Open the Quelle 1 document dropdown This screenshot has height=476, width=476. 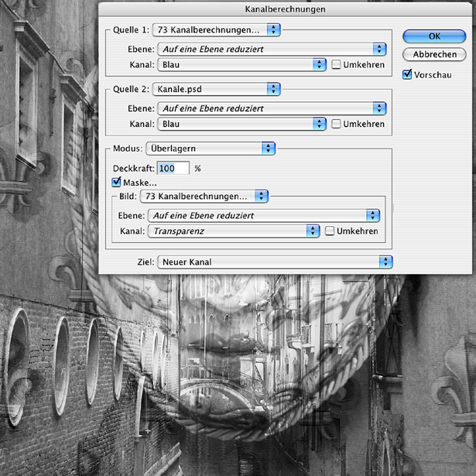(216, 29)
